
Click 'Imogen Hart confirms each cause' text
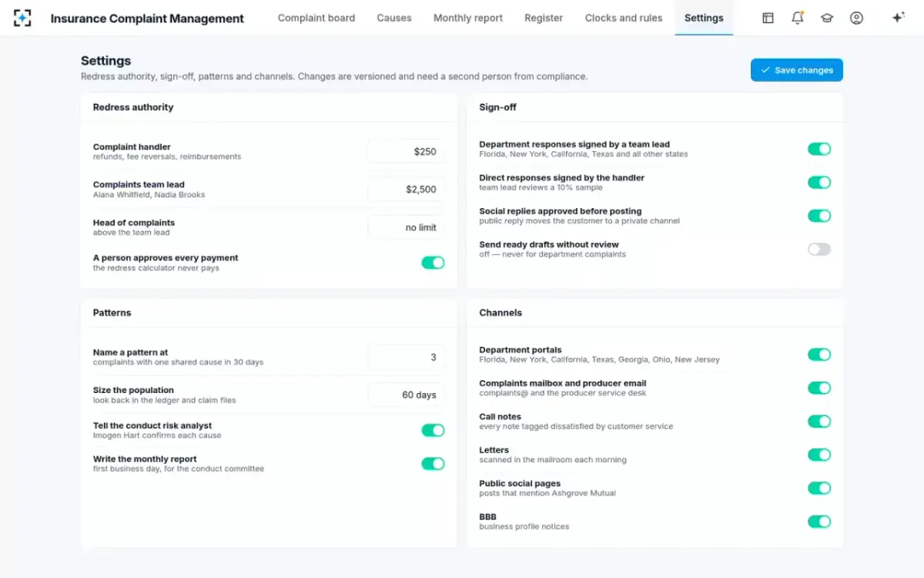(x=157, y=435)
